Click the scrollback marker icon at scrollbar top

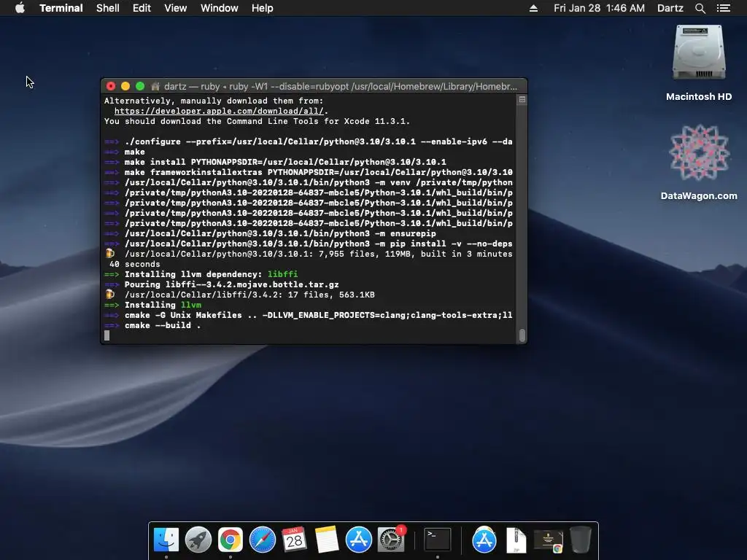522,99
